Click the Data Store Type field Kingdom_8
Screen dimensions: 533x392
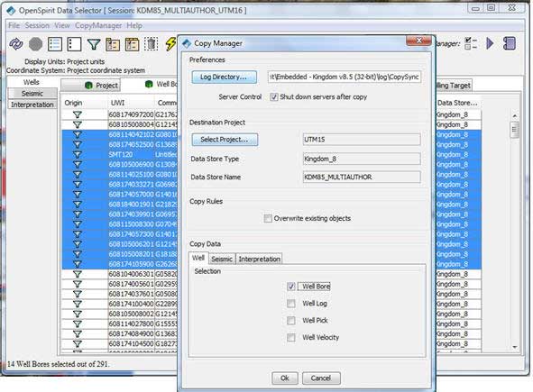coord(362,159)
